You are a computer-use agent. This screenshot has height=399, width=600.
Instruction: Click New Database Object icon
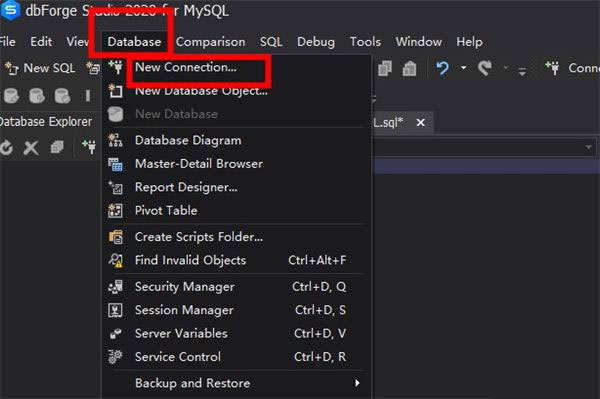(x=115, y=91)
